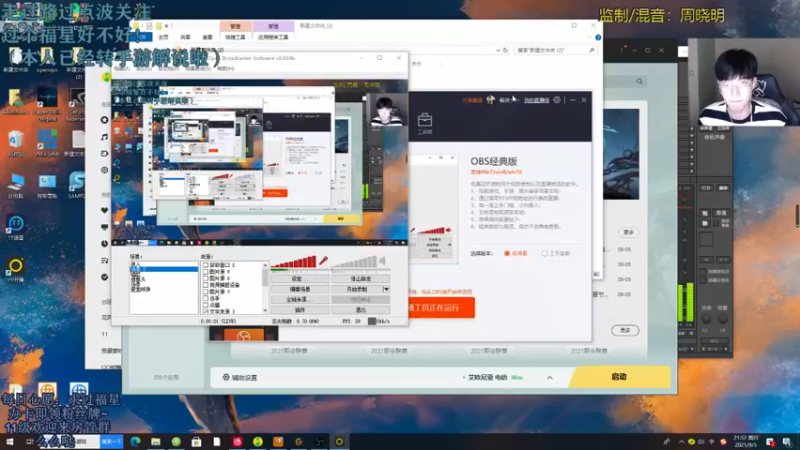Click the orange 工具正在运行 button
Image resolution: width=800 pixels, height=450 pixels.
(x=441, y=308)
